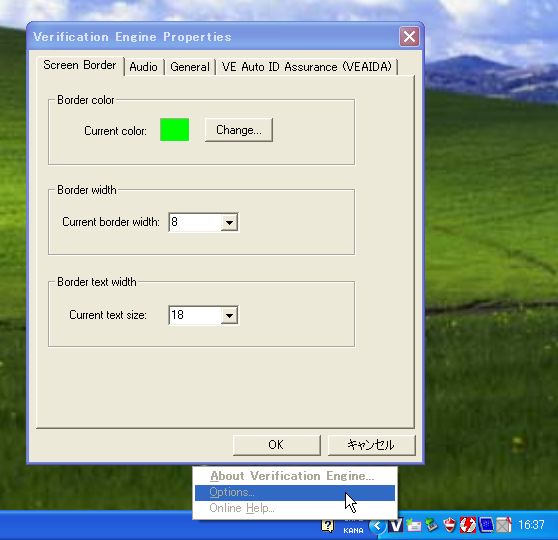Choose Options in the tray context menu
The image size is (558, 540).
tap(295, 492)
